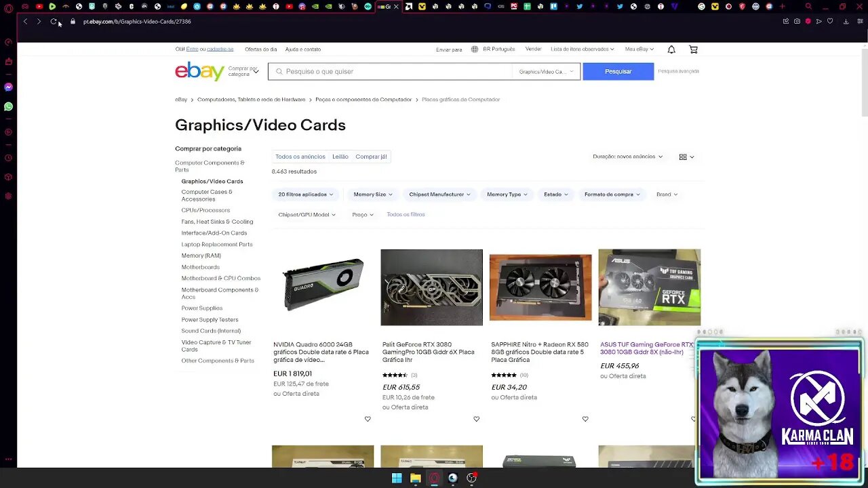This screenshot has width=868, height=488.
Task: Expand the Chipset Manufacturer filter
Action: (439, 195)
